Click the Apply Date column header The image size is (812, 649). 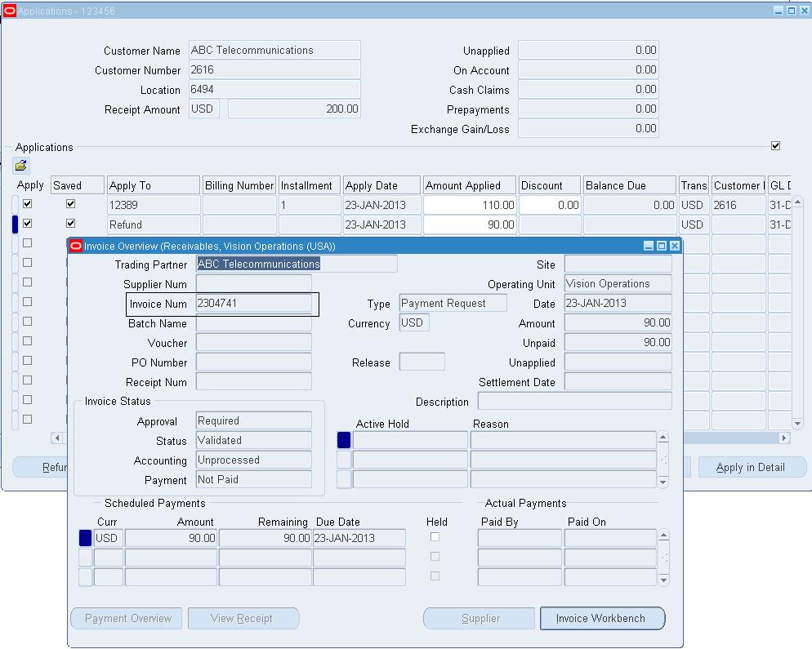coord(381,185)
